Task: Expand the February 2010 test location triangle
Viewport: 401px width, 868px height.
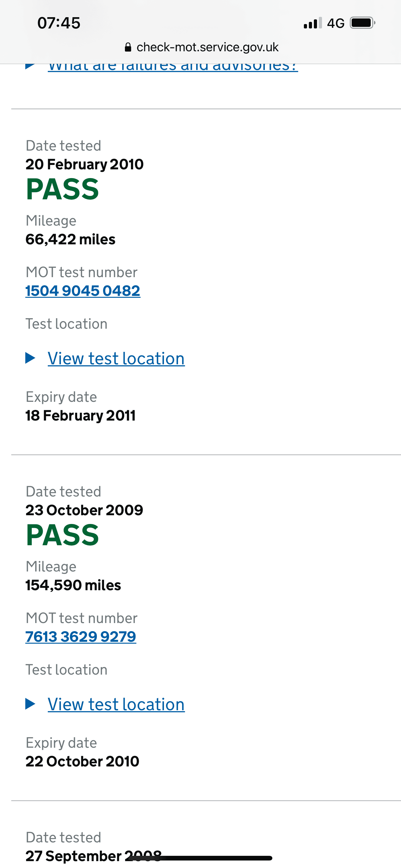Action: point(30,358)
